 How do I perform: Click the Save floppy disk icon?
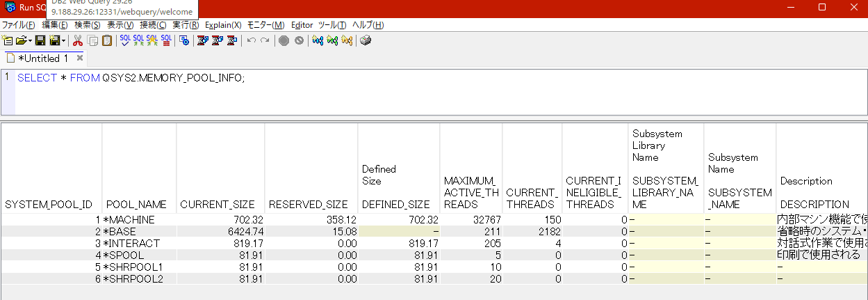pos(40,40)
